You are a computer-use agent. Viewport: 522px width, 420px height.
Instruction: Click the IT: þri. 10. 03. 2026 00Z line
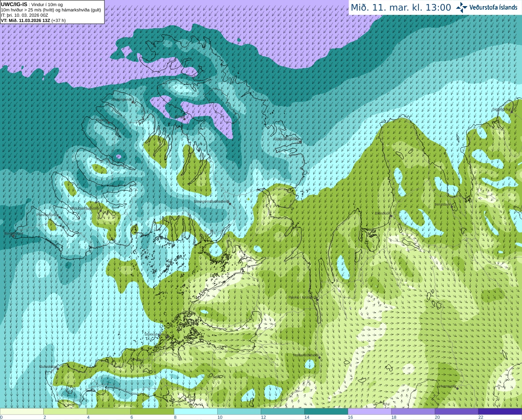tap(25, 15)
